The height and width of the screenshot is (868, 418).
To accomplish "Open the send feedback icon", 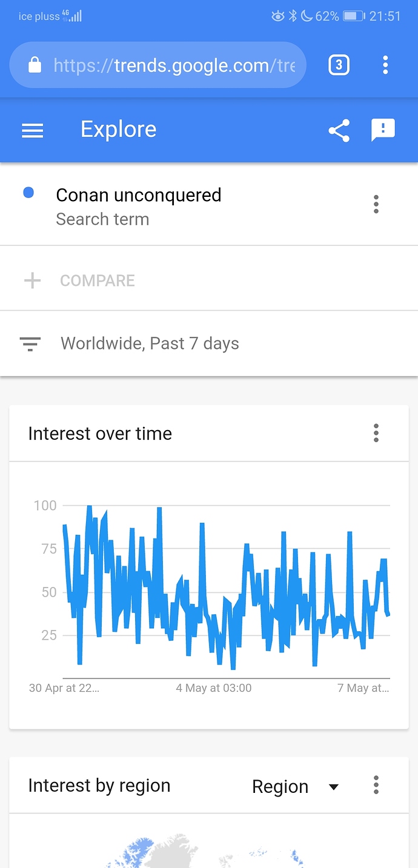I will 383,130.
